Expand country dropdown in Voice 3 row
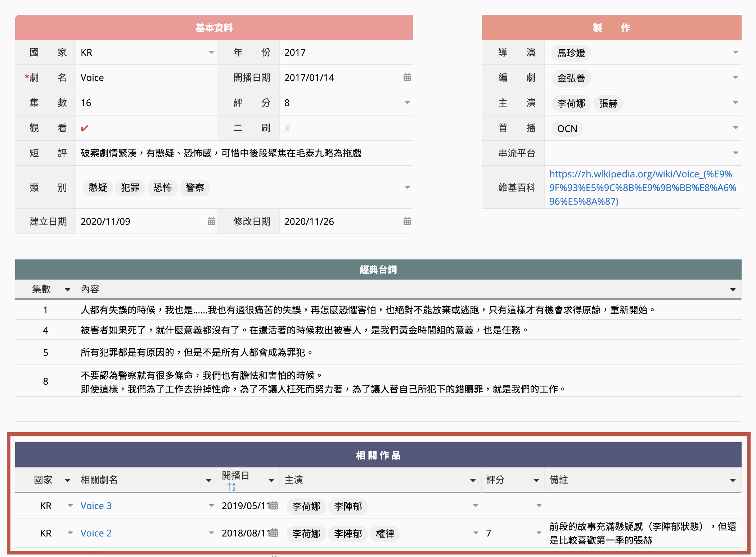 (70, 506)
